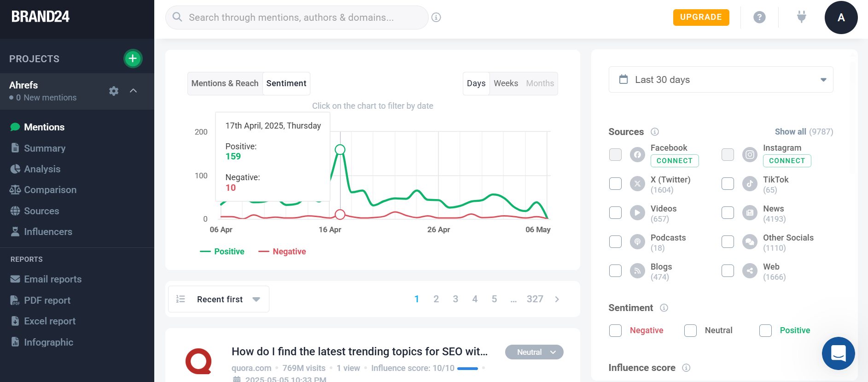Select the Weeks granularity tab

tap(506, 83)
